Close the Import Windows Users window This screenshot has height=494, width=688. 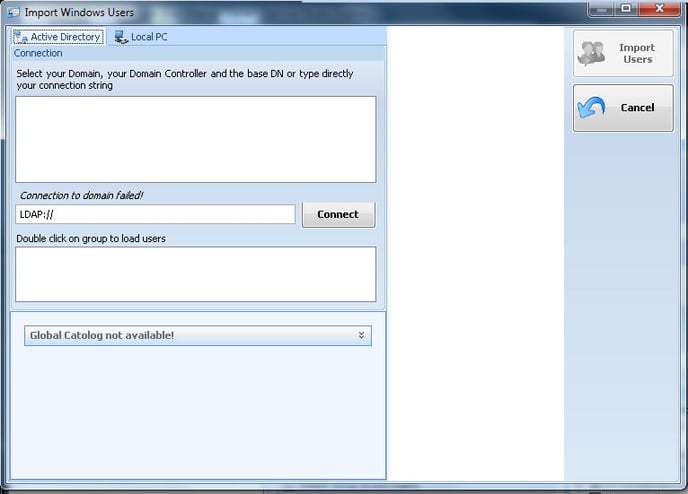coord(659,8)
